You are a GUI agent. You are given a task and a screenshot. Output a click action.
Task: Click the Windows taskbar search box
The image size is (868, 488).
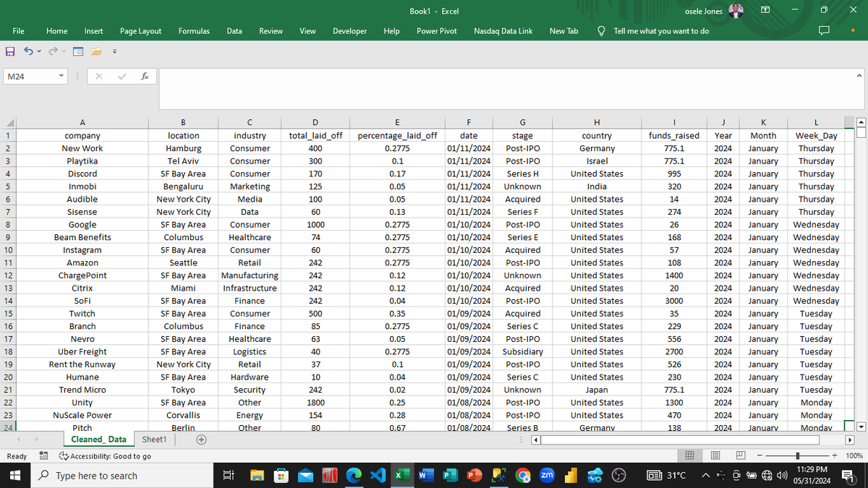pos(122,475)
